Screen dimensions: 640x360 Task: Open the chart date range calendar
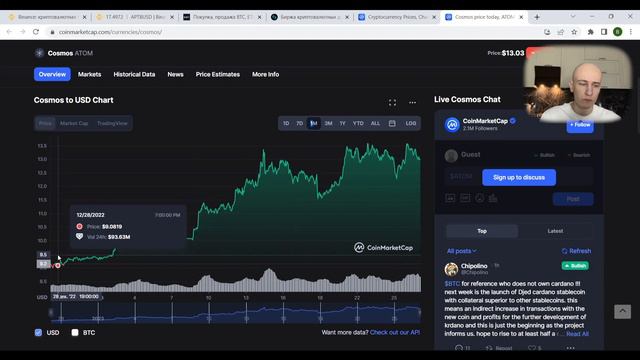pos(392,123)
